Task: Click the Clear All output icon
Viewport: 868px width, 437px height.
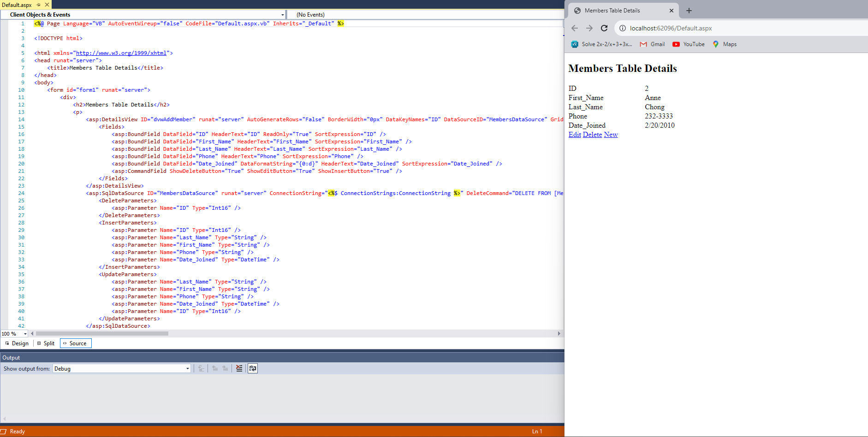Action: (x=239, y=368)
